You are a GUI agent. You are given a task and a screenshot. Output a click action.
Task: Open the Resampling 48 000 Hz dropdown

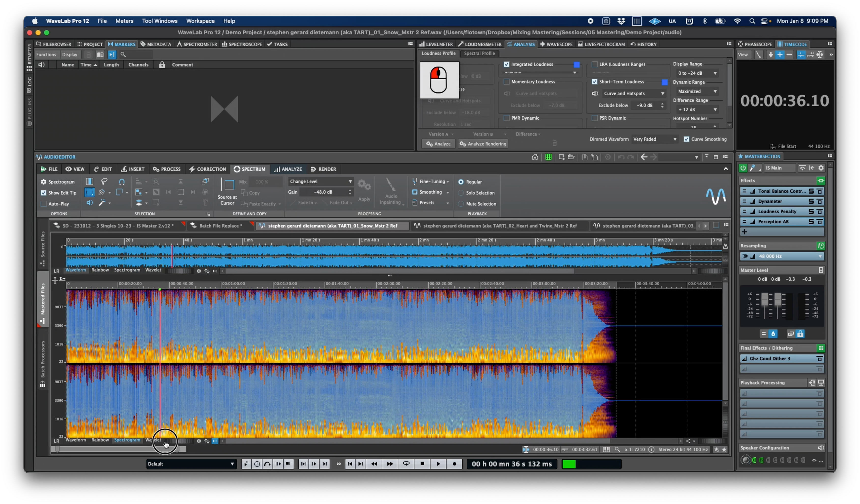coord(782,256)
